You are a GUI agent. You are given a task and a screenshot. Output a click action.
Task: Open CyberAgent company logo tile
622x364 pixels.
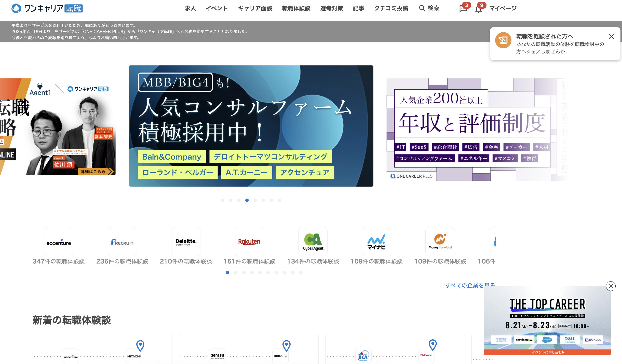click(313, 242)
